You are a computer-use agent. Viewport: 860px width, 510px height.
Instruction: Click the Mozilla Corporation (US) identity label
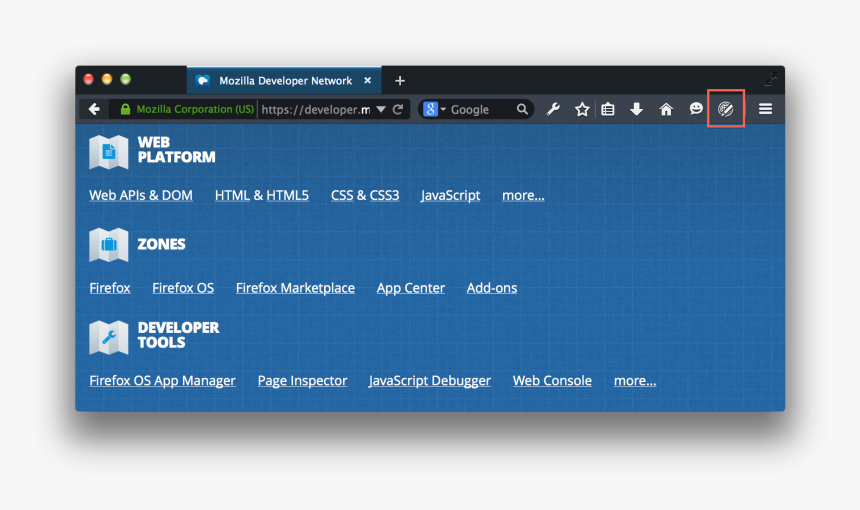[x=195, y=109]
